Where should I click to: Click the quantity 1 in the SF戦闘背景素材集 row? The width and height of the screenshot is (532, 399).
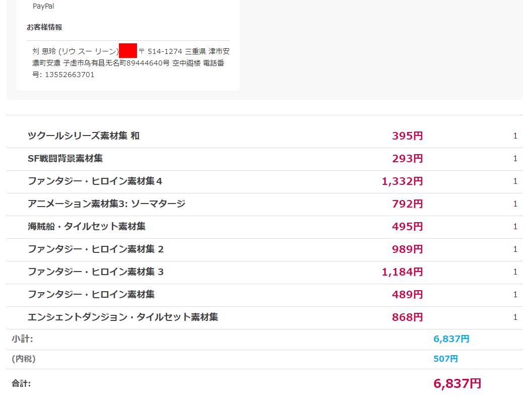click(x=515, y=159)
